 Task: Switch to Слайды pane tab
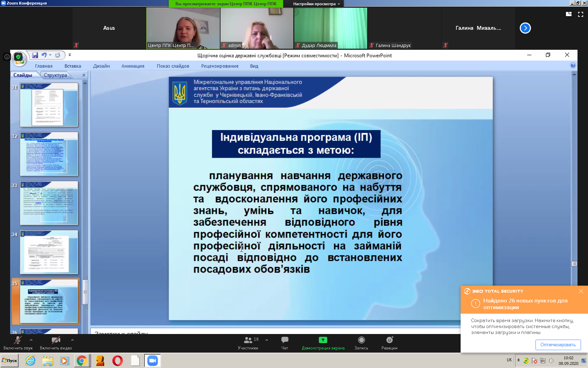23,75
